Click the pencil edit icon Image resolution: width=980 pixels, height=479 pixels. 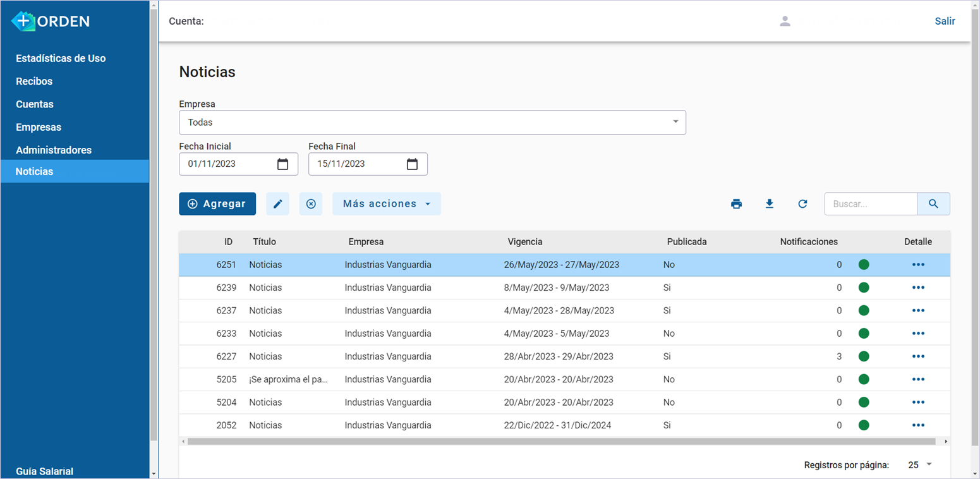(277, 204)
